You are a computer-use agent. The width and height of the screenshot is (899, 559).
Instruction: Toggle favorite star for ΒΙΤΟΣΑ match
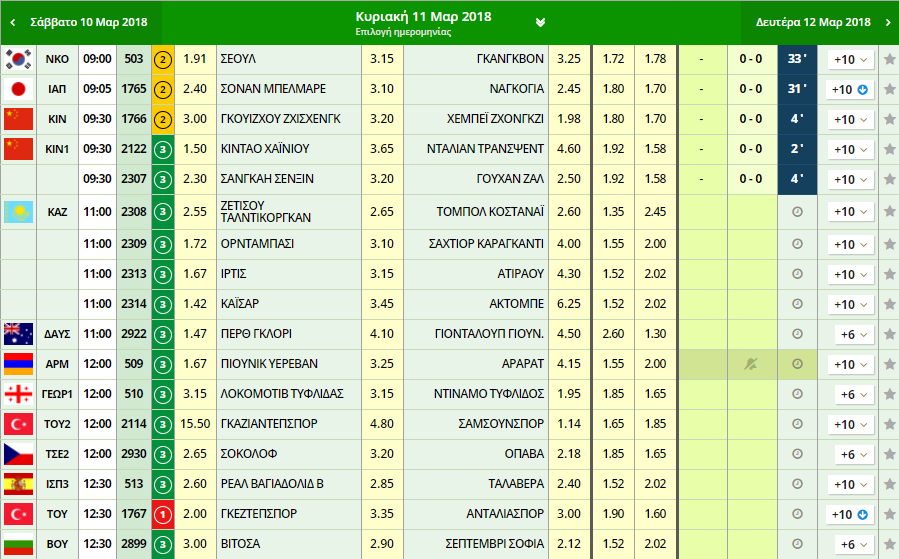[889, 544]
